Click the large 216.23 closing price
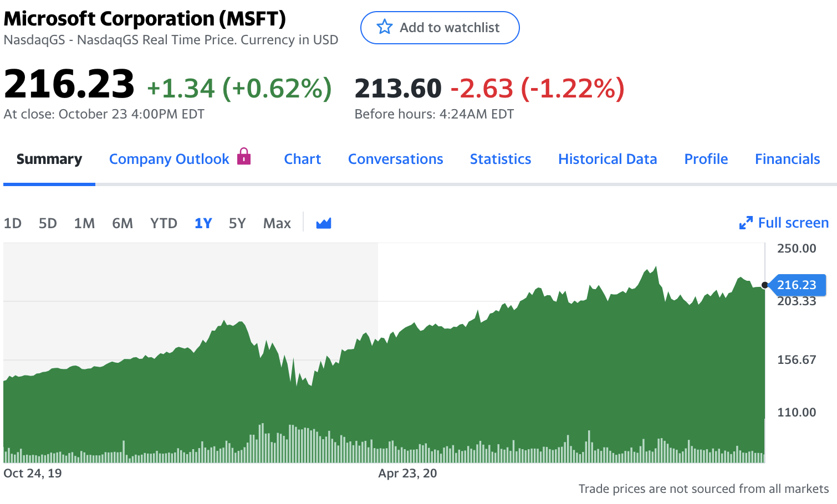Screen dimensions: 837x504 pos(69,84)
